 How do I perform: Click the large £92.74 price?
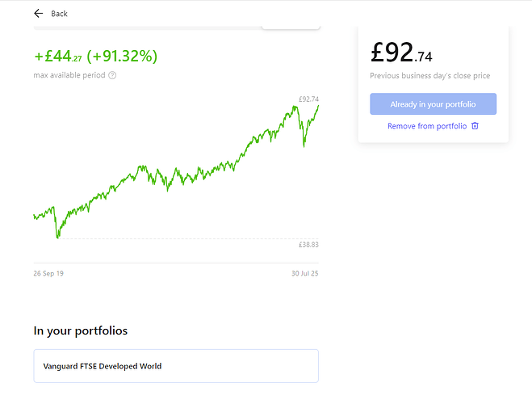[x=401, y=53]
